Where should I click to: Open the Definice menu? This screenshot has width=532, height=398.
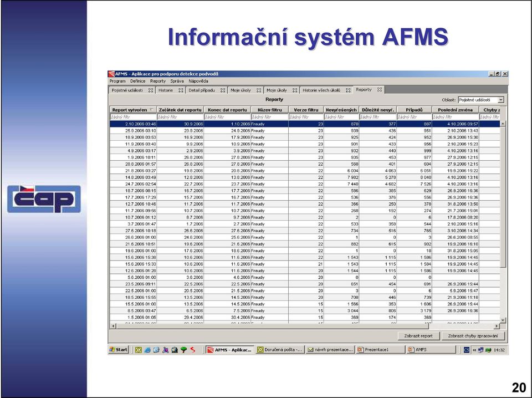tap(138, 81)
